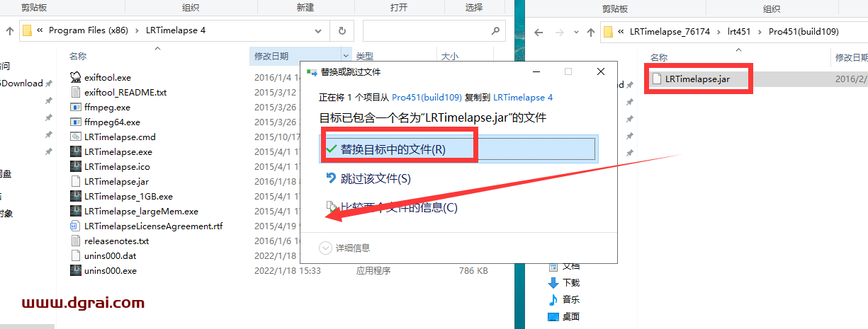Click the LRTimelapse.jar icon in the right window
868x329 pixels.
tap(657, 79)
